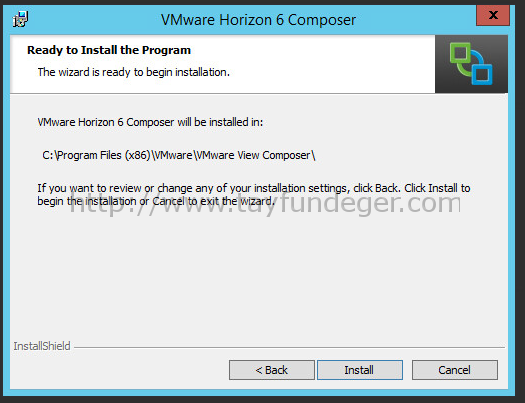Click the blue square of the VMware logo
525x403 pixels.
click(482, 74)
